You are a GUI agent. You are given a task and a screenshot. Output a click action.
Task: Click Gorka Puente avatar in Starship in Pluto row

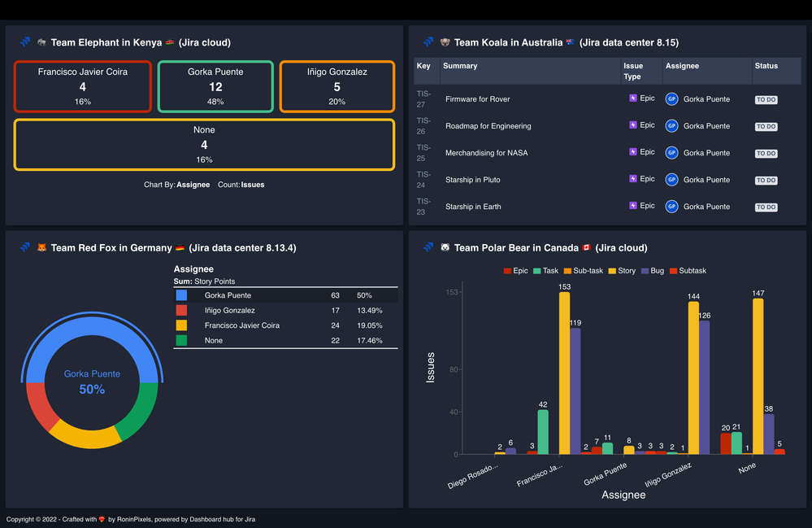[x=671, y=180]
